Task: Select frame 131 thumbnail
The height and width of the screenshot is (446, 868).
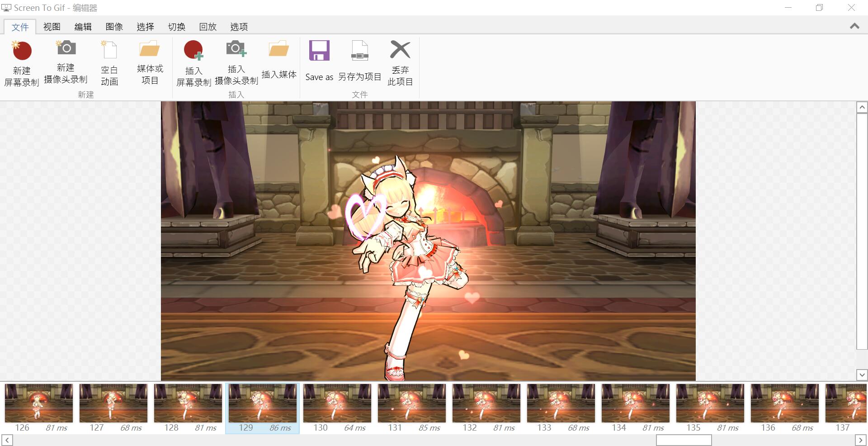Action: 412,403
